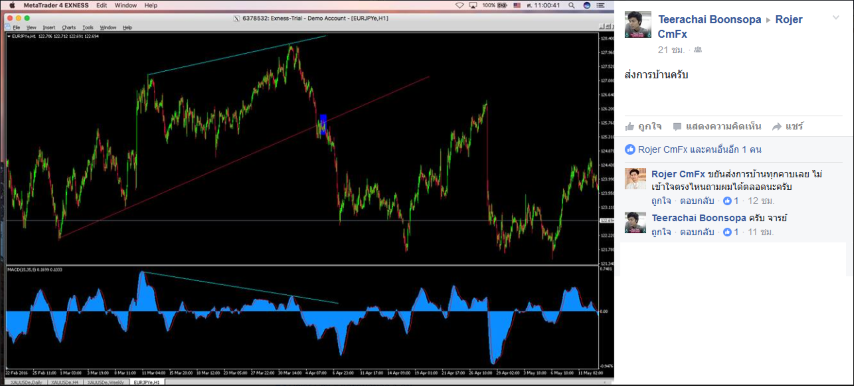Open Notification Center list icon
Viewport: 854px width, 386px height.
(601, 5)
